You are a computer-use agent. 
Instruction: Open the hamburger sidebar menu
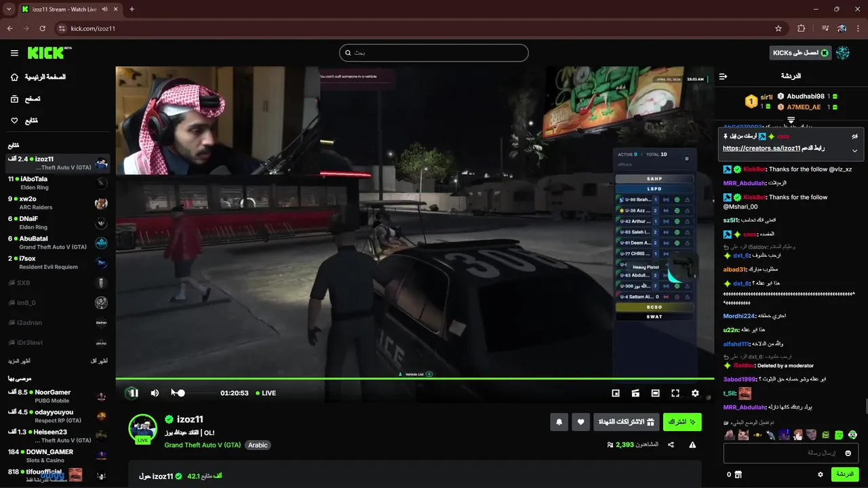(14, 53)
